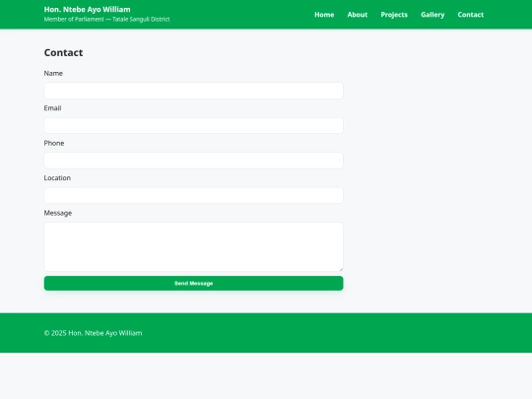
Task: Click Contact in the top navigation
Action: (x=471, y=15)
